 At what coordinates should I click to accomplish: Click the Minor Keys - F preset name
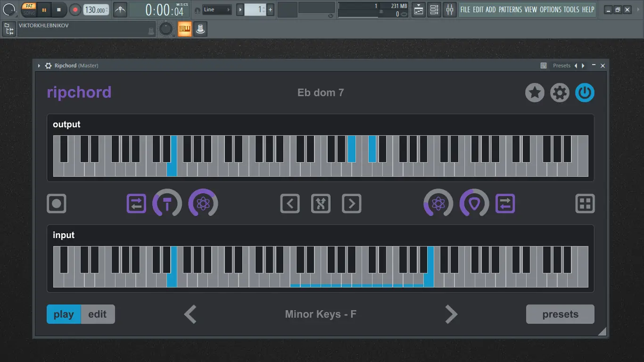(x=321, y=314)
